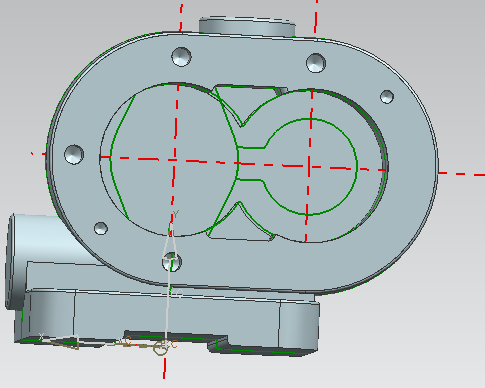Pick the small pin hole on right flange

(387, 97)
